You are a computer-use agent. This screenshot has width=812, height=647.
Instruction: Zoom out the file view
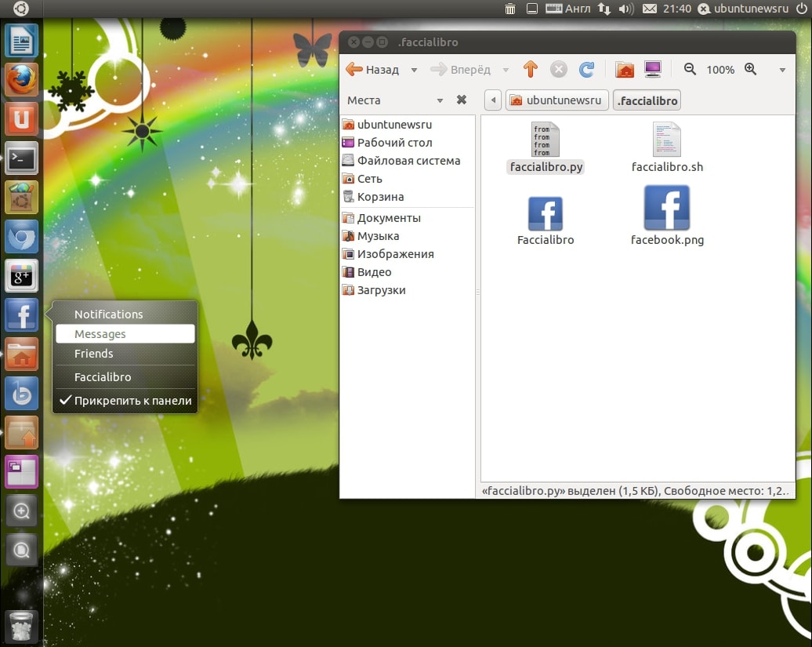click(x=690, y=69)
